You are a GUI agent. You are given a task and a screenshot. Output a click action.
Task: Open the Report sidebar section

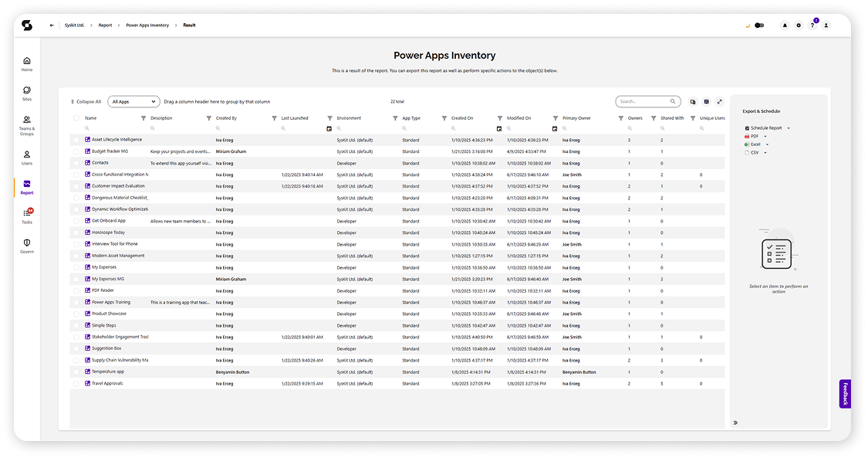26,187
